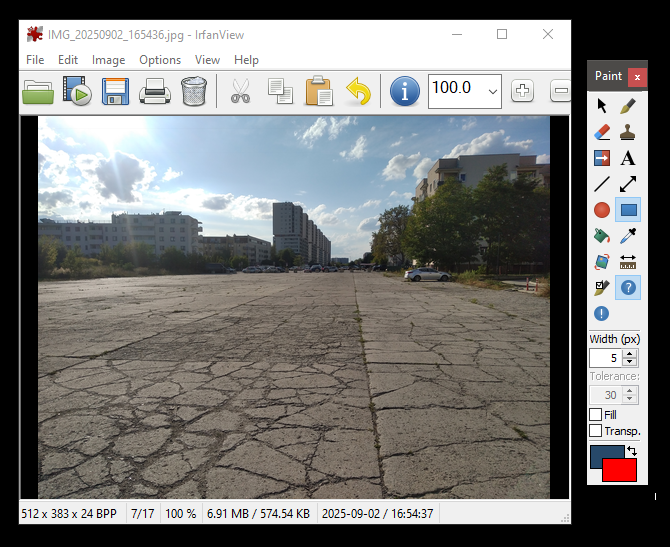Screen dimensions: 670x547
Task: Open the Image menu
Action: click(109, 60)
